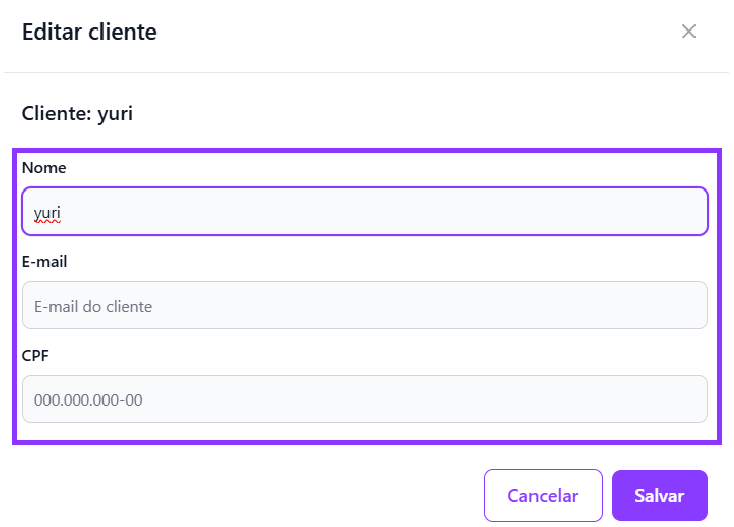Click the empty right side of CPF field

(x=600, y=399)
